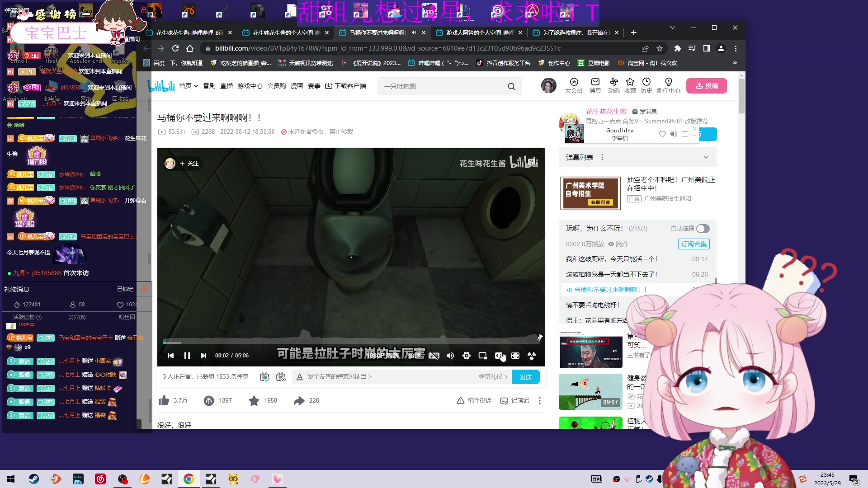
Task: Open Steam from Windows taskbar
Action: tap(34, 479)
